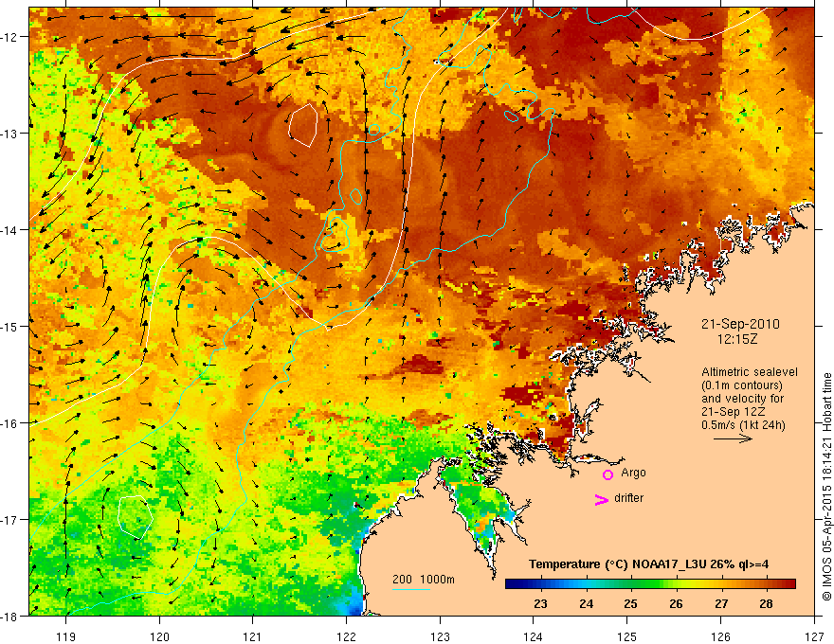This screenshot has width=834, height=644.
Task: Click the longitude 122 axis label
Action: coord(346,636)
